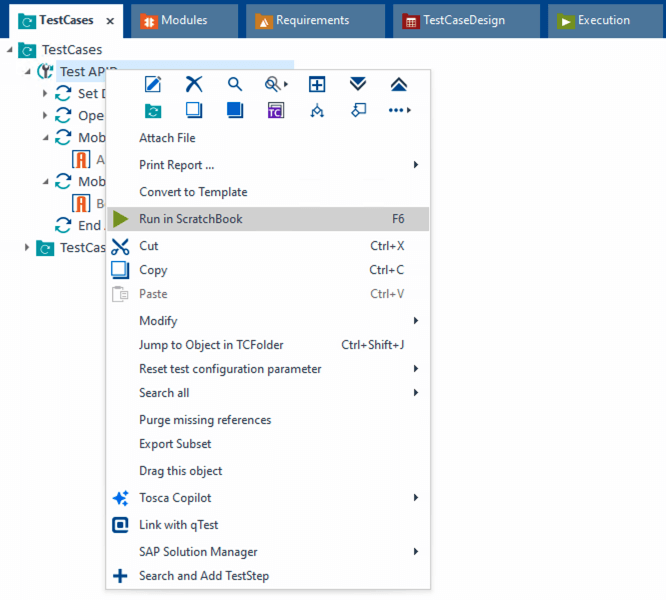The width and height of the screenshot is (666, 600).
Task: Click the copy icon beside Copy entry
Action: [120, 270]
